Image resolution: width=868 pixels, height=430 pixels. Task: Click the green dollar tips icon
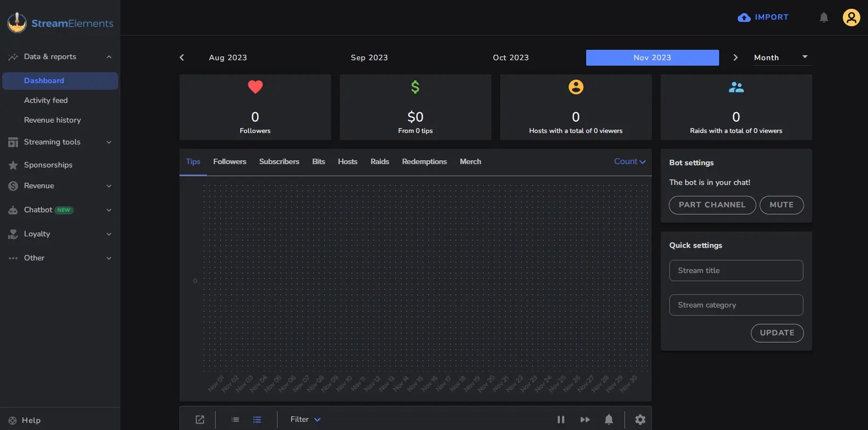[415, 87]
